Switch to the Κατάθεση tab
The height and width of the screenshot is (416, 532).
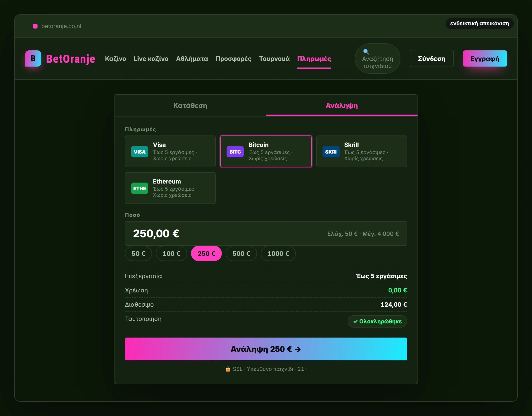pyautogui.click(x=190, y=106)
